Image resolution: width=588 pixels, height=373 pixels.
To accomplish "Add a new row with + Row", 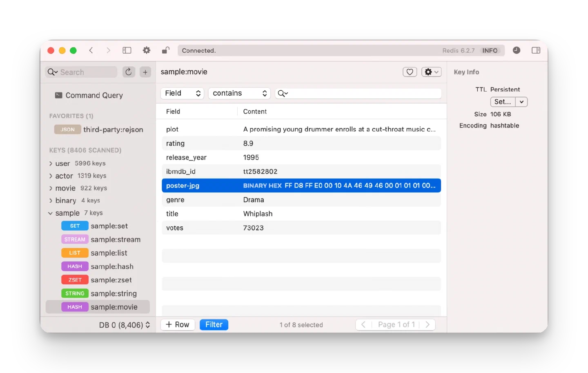I will [178, 324].
